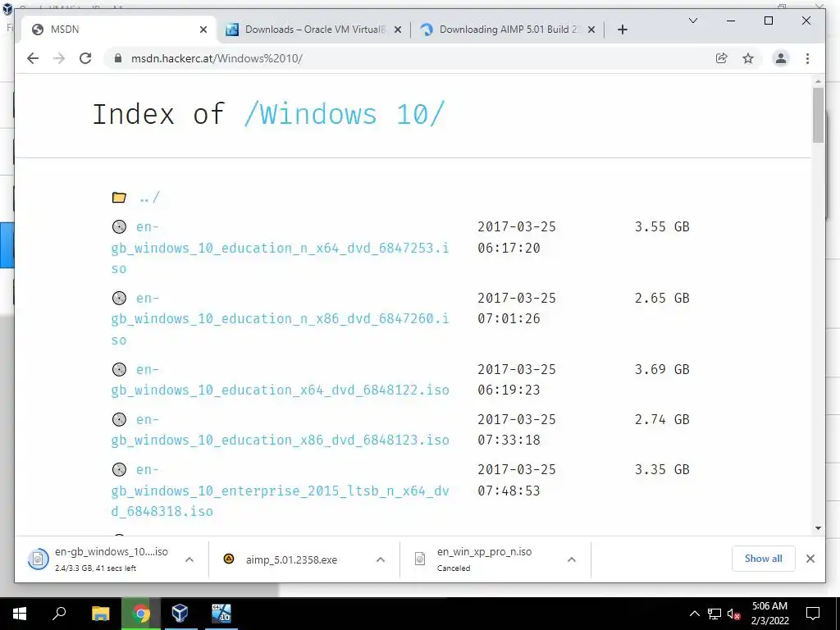Download education_n_x64_dvd_6847253.iso
The width and height of the screenshot is (840, 630).
[281, 248]
